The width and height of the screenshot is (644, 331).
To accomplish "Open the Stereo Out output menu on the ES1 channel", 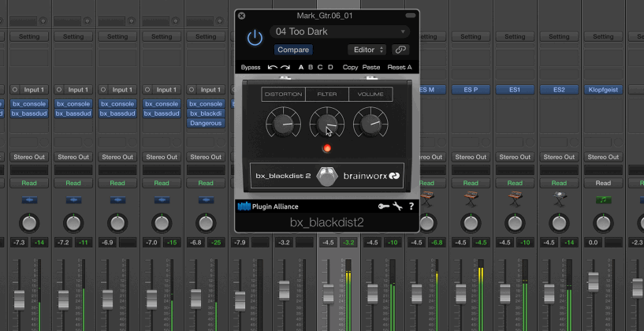I will (515, 157).
